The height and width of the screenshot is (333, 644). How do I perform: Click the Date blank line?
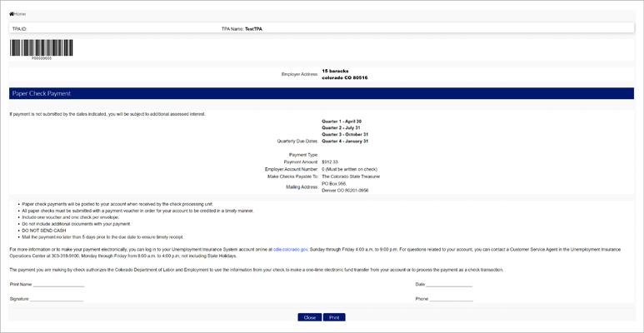point(451,285)
